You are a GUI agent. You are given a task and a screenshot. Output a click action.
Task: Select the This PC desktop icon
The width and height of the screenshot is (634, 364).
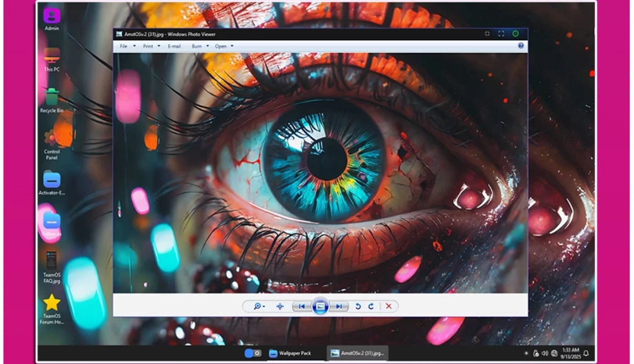(x=52, y=58)
